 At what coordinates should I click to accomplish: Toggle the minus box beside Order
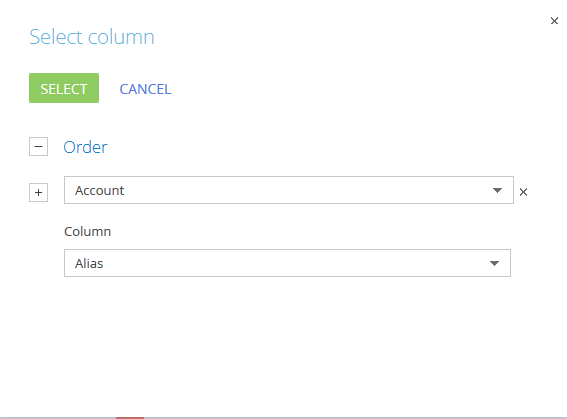coord(38,146)
